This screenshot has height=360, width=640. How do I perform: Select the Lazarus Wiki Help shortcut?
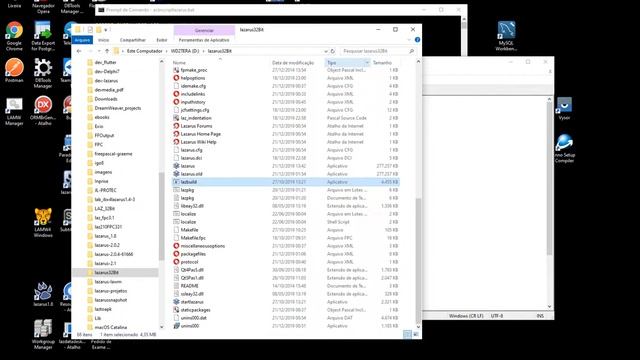(198, 142)
